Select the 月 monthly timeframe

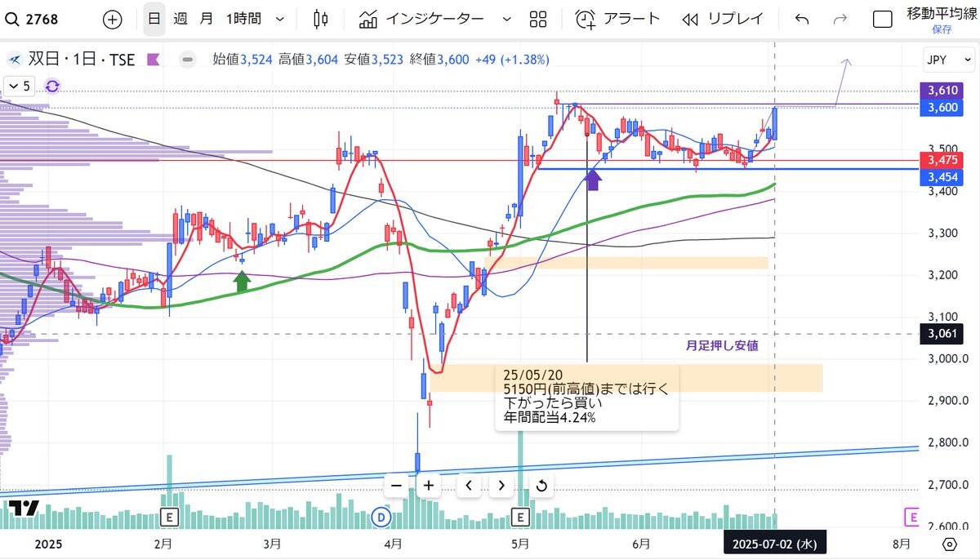coord(207,18)
